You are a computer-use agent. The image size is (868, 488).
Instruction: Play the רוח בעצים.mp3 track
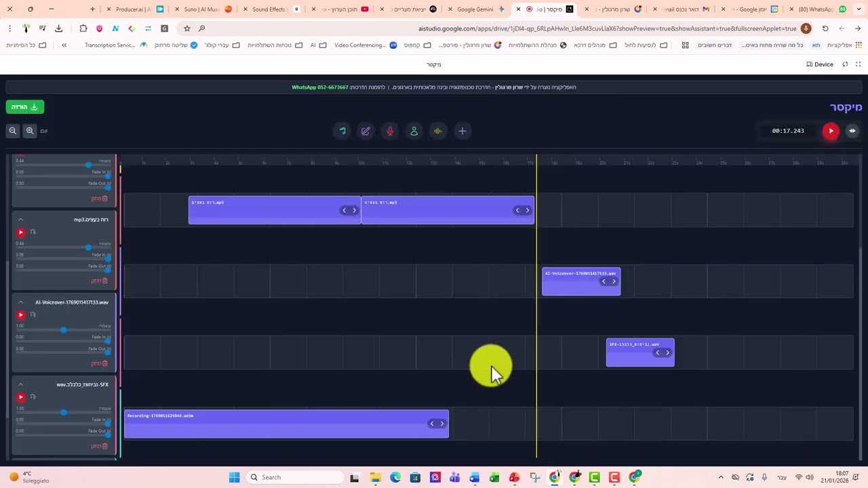pos(20,232)
